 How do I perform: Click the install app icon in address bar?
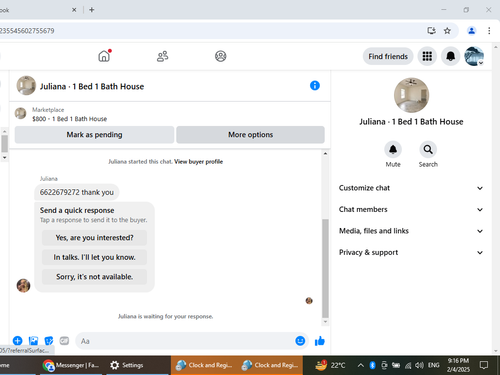[431, 31]
